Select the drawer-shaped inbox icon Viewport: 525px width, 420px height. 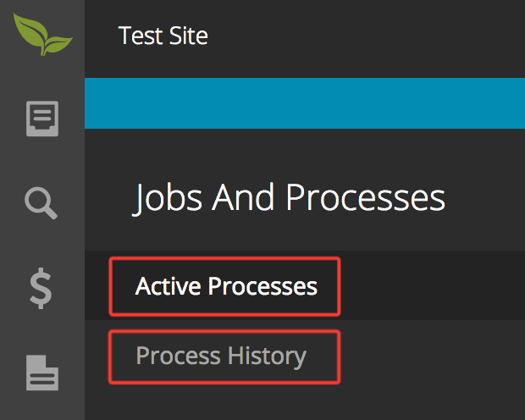(x=42, y=119)
